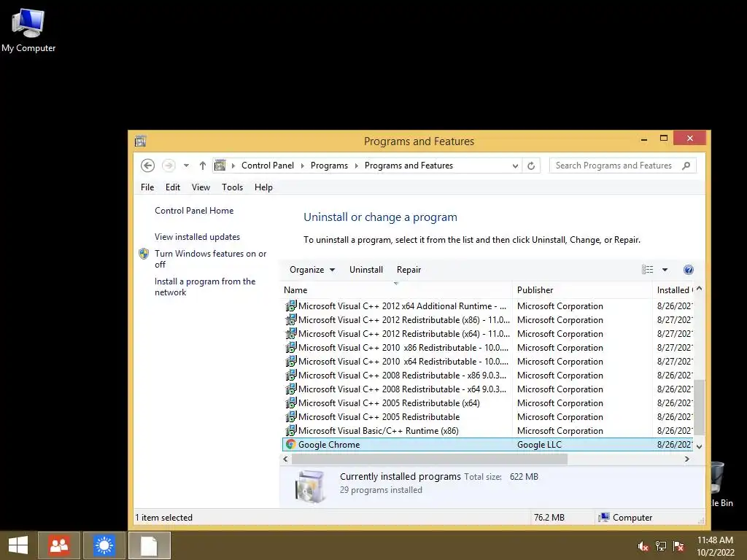Image resolution: width=747 pixels, height=560 pixels.
Task: Click the Back navigation arrow
Action: [147, 166]
